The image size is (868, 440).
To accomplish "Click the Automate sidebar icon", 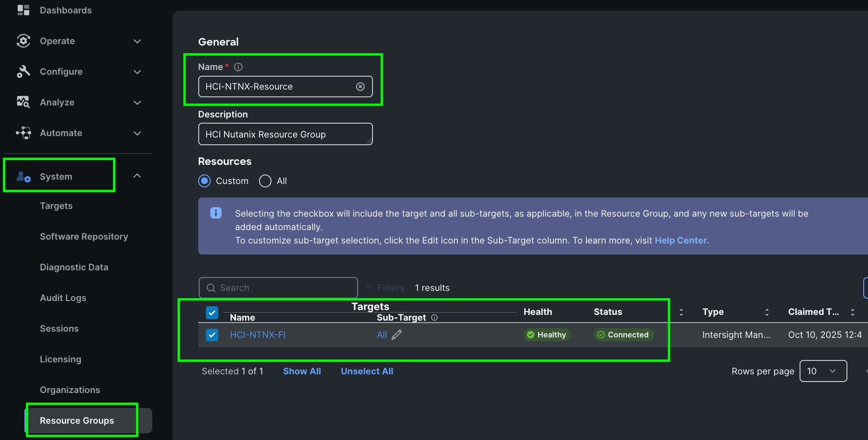I will pos(23,133).
